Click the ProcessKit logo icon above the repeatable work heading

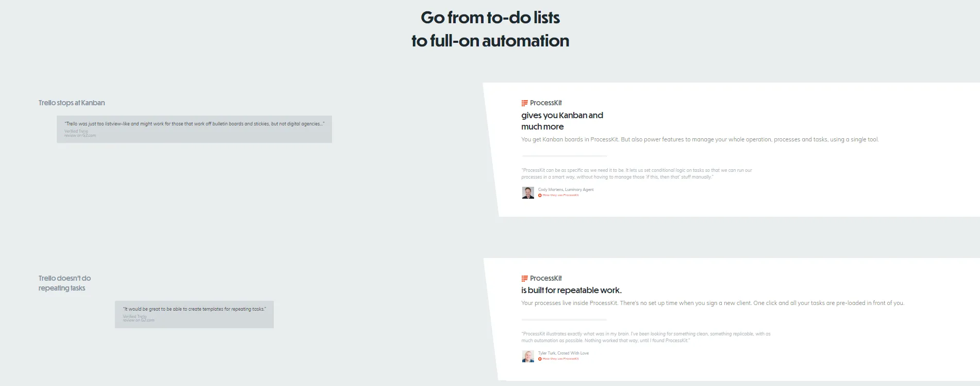click(524, 279)
